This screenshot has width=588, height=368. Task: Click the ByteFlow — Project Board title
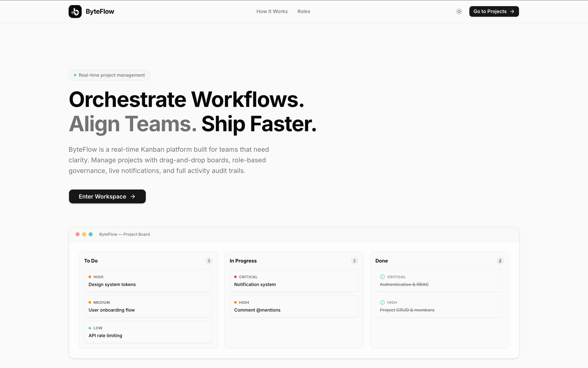pos(124,234)
